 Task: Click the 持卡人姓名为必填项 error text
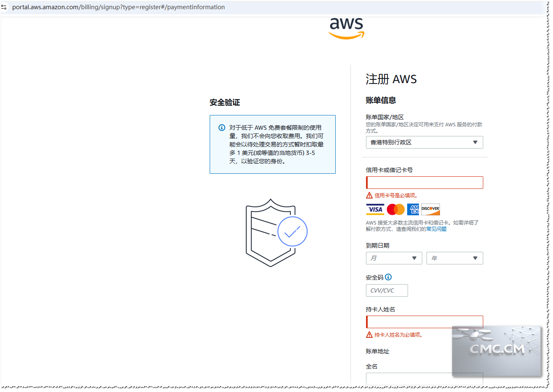[398, 335]
